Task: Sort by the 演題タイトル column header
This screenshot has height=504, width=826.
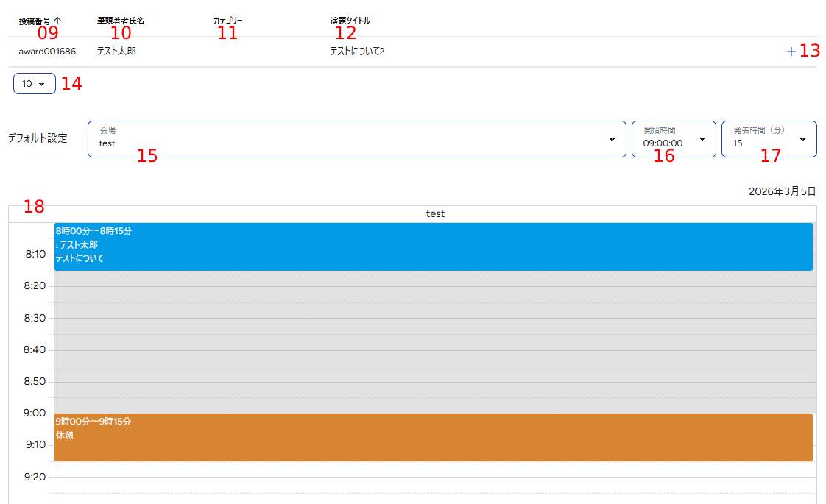Action: point(350,21)
